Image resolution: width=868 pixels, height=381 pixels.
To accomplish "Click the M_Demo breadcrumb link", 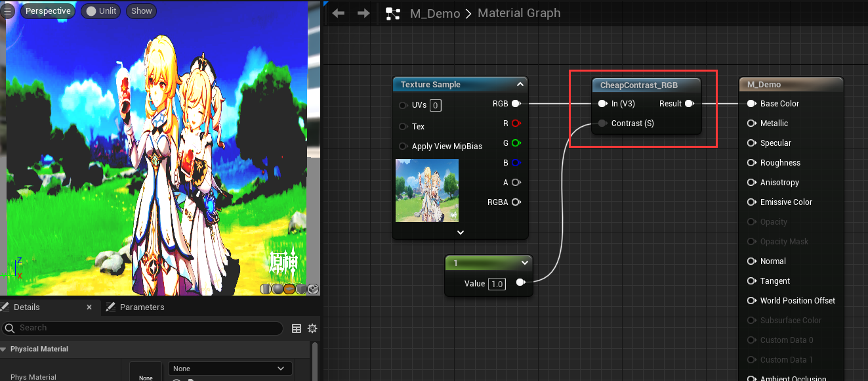I will click(434, 13).
